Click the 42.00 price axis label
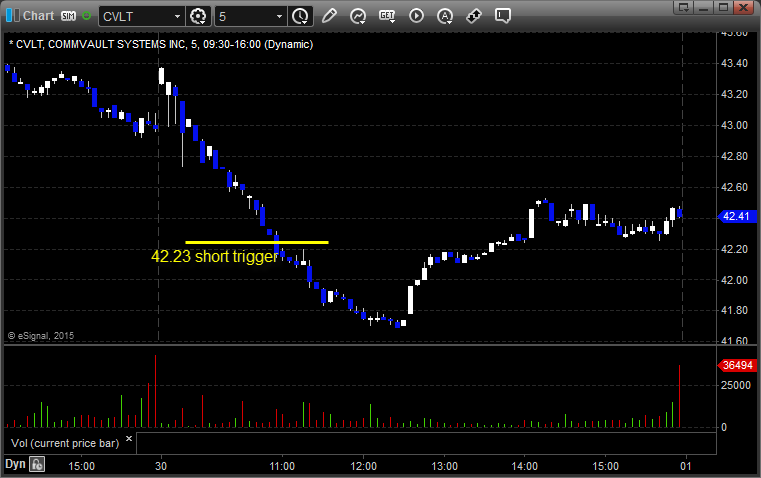761x478 pixels. (734, 280)
